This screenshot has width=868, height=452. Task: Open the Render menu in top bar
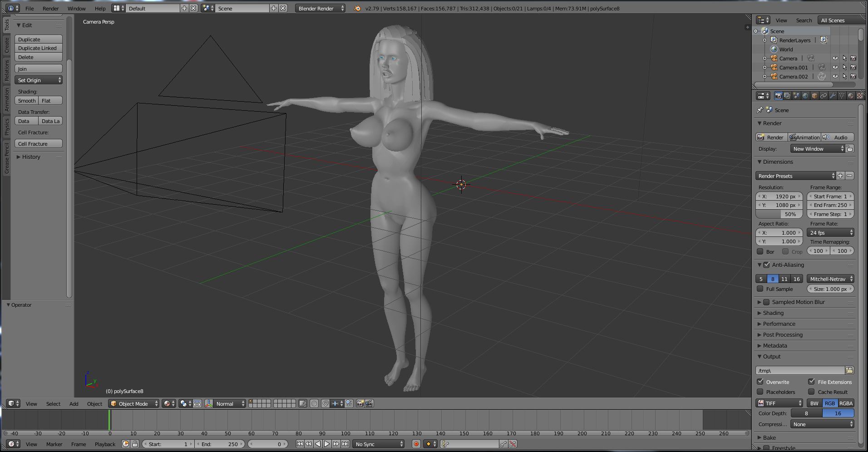(50, 8)
